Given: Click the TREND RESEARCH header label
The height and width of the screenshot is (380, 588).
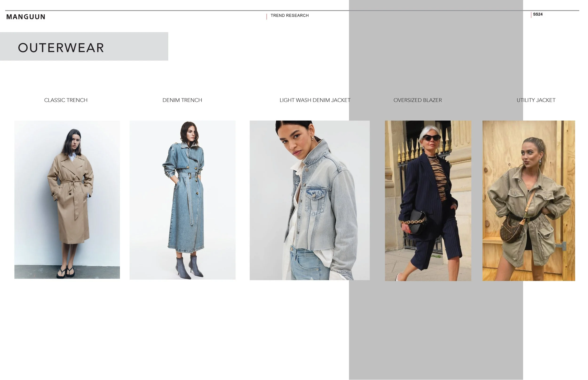Looking at the screenshot, I should 289,16.
